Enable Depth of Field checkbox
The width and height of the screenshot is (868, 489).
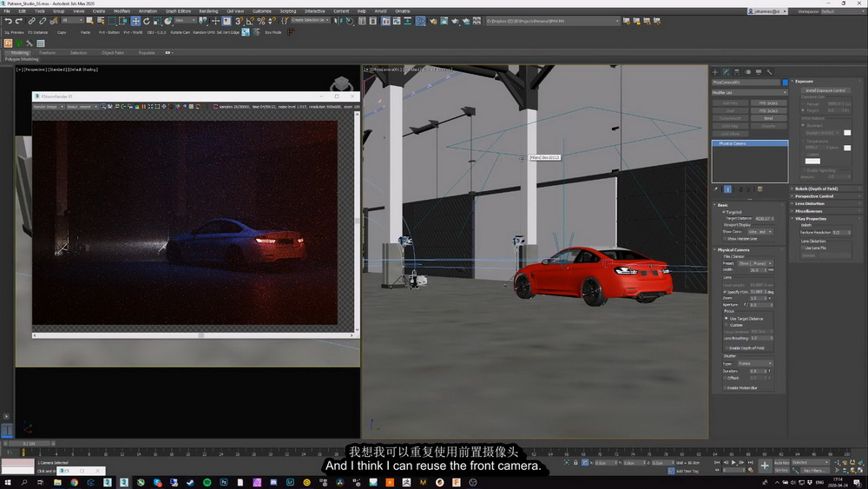coord(727,348)
